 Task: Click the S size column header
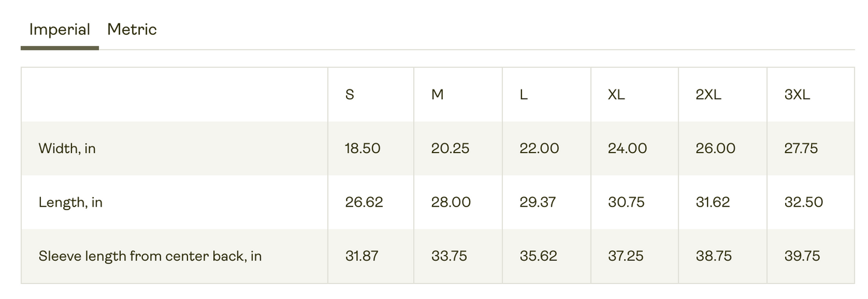click(350, 95)
